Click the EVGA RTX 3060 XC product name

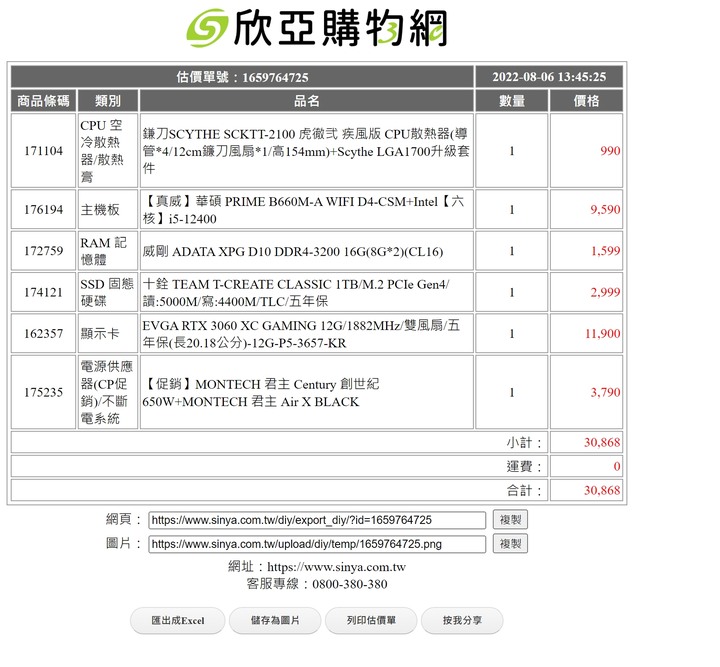click(301, 334)
